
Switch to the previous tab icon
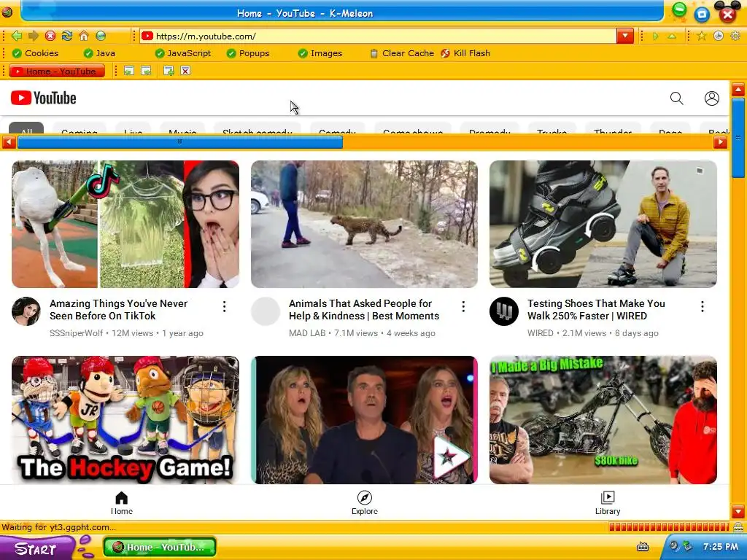pyautogui.click(x=128, y=71)
